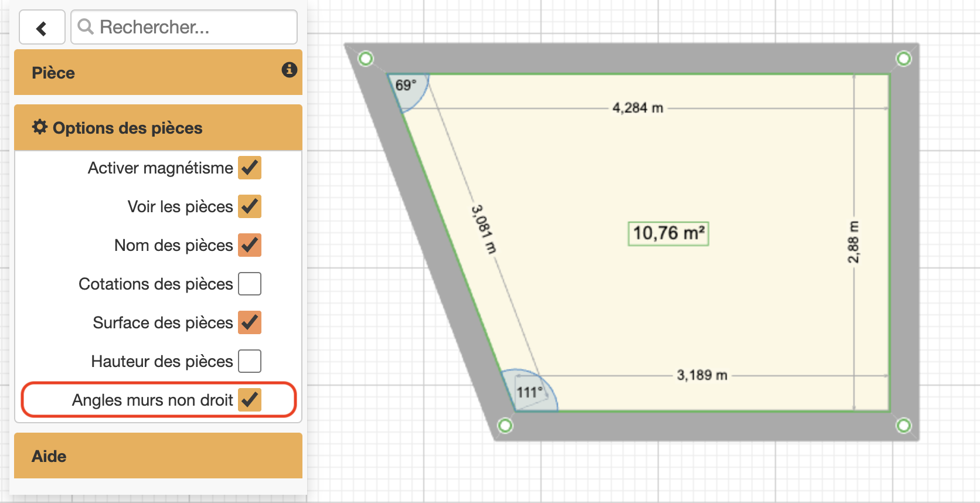Select the top-left wall corner handle
Screen dimensions: 980x503
pos(366,59)
